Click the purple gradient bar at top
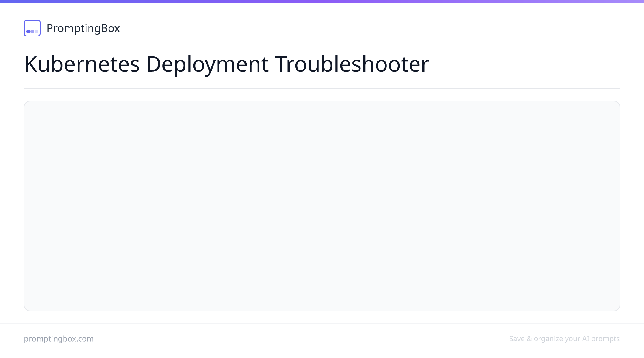This screenshot has width=644, height=358. point(322,1)
